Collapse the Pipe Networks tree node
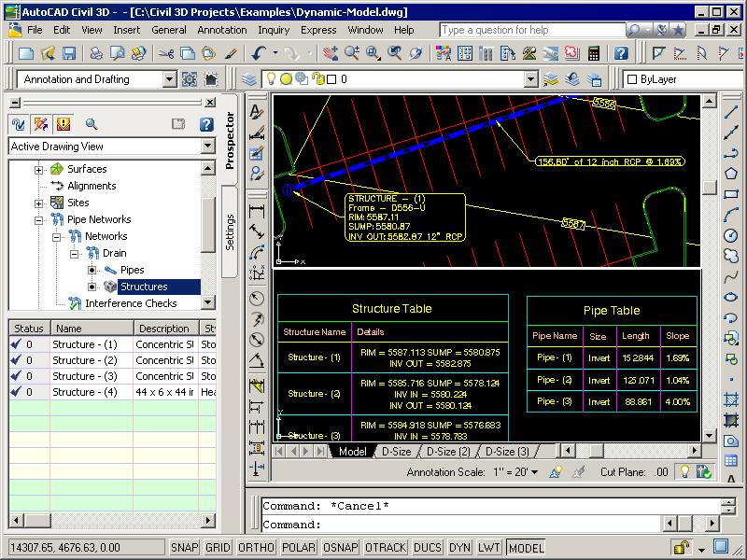Image resolution: width=747 pixels, height=560 pixels. 38,220
